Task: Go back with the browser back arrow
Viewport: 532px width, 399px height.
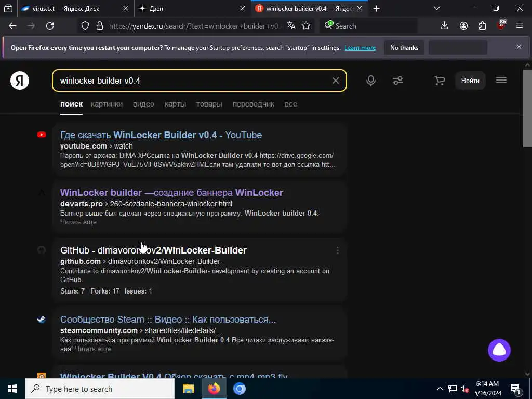Action: point(12,26)
